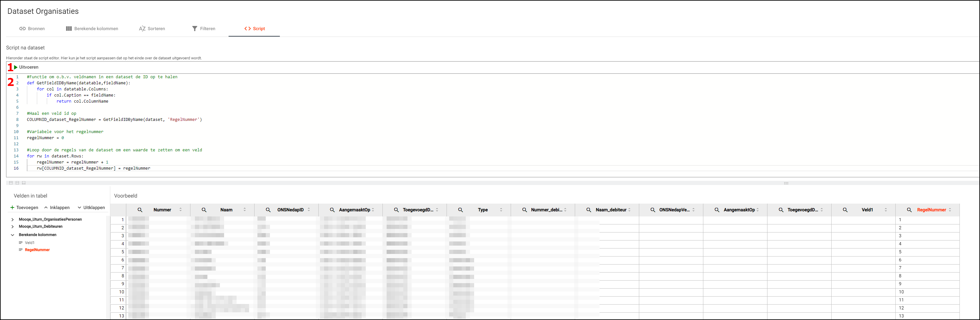
Task: Run the script with the Uitvoeren play icon
Action: (x=16, y=67)
